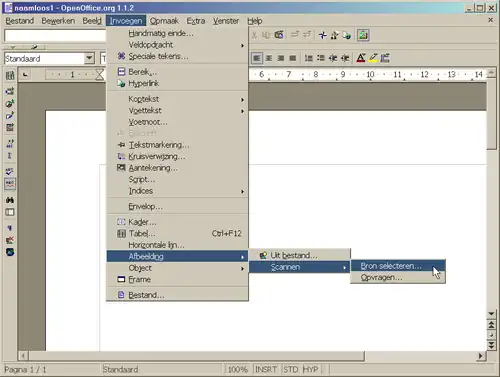Open the Opmaak menu

[164, 21]
